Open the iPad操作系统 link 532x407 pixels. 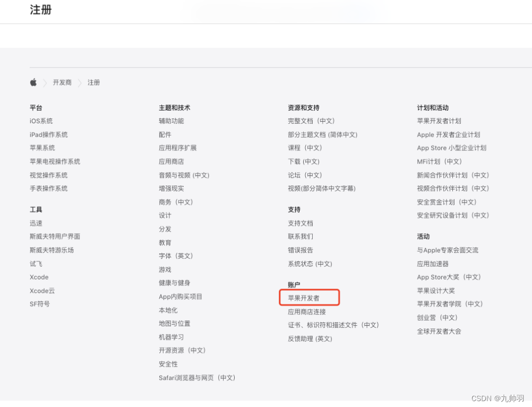[x=48, y=135]
